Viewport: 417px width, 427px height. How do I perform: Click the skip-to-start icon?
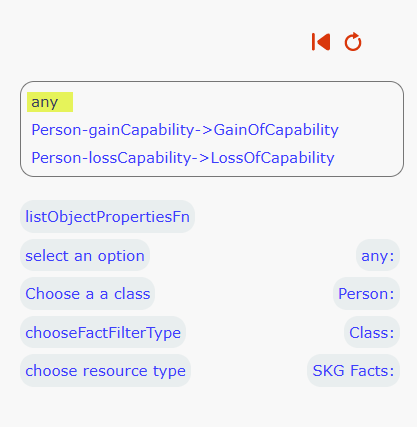coord(321,42)
